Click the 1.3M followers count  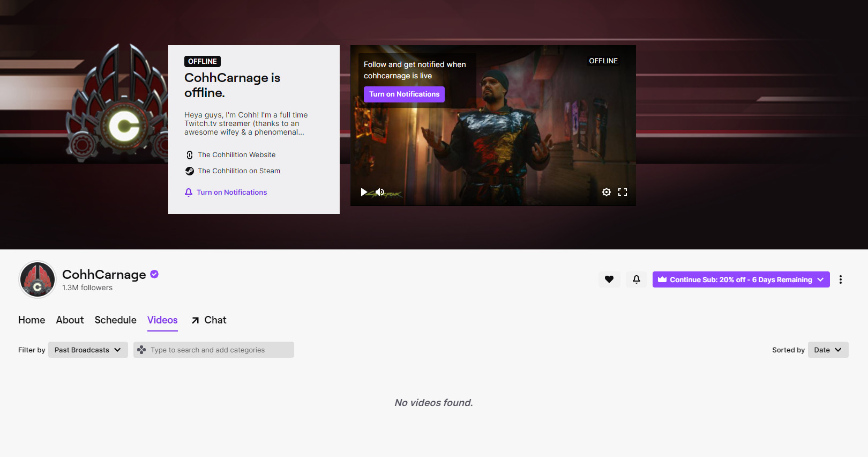pos(87,288)
